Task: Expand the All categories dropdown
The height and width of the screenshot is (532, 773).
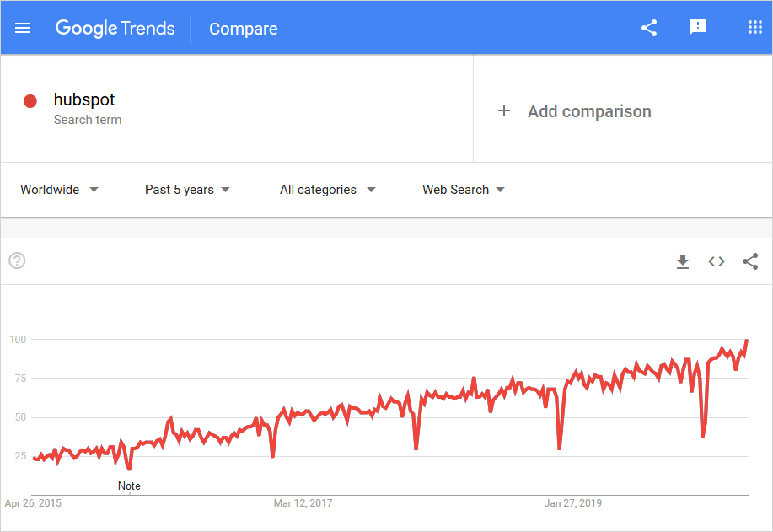Action: click(x=327, y=190)
